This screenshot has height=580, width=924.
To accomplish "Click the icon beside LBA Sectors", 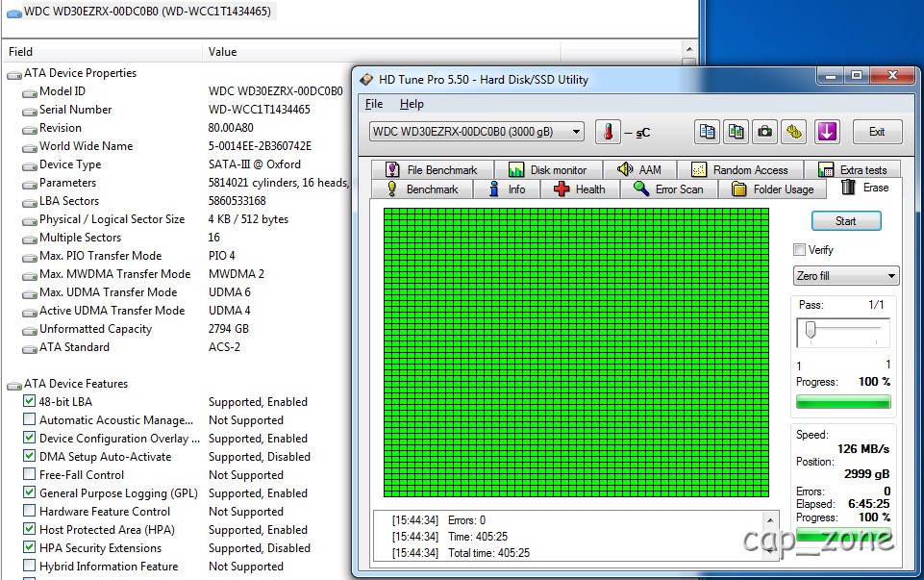I will coord(30,202).
